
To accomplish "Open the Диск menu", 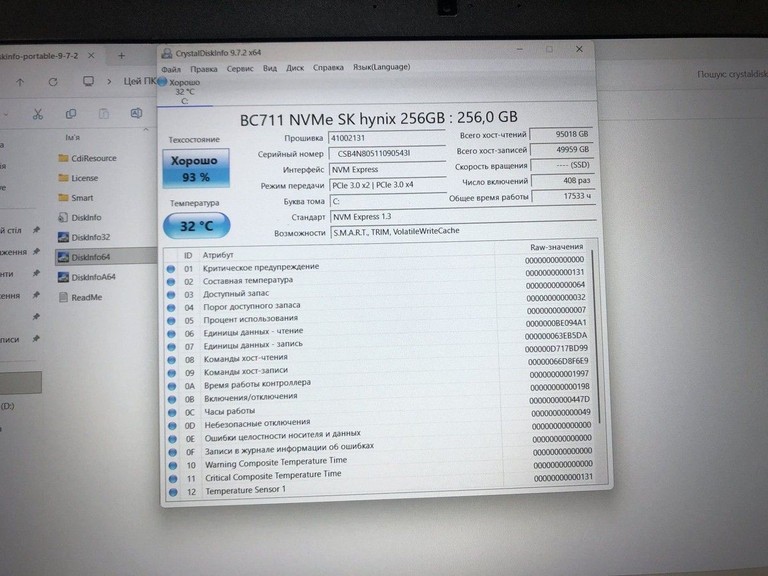I will (x=295, y=68).
